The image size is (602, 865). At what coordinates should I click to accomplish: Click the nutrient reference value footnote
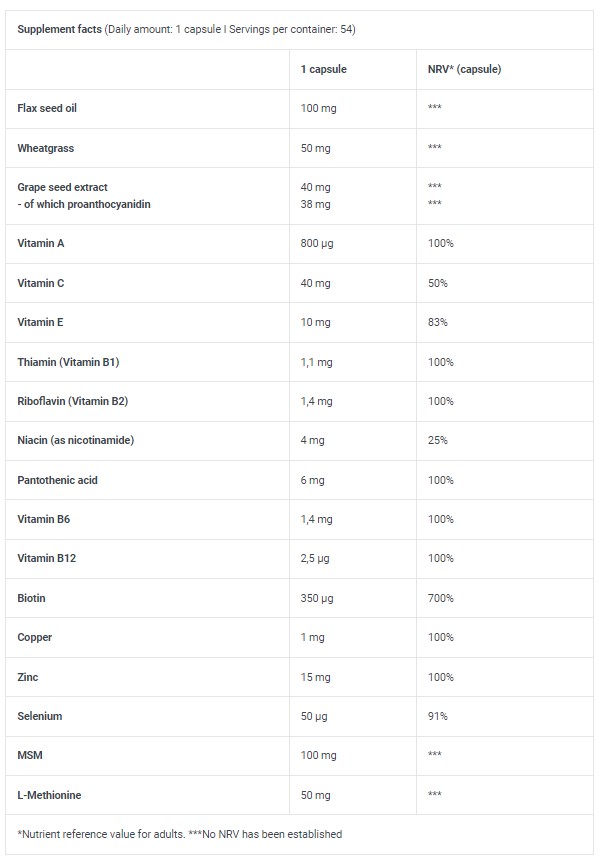click(x=180, y=833)
